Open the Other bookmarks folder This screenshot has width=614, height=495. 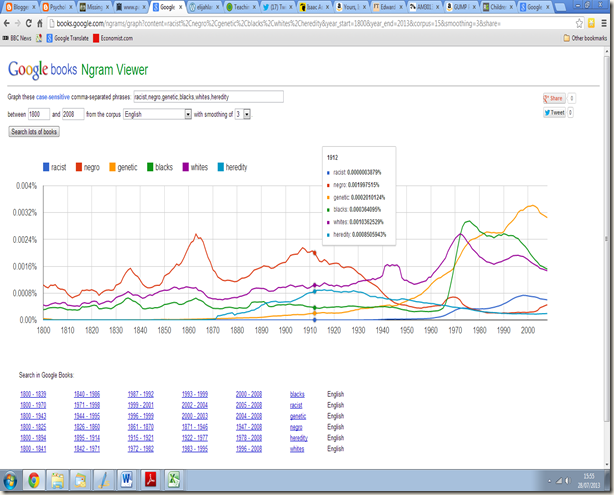(x=585, y=38)
